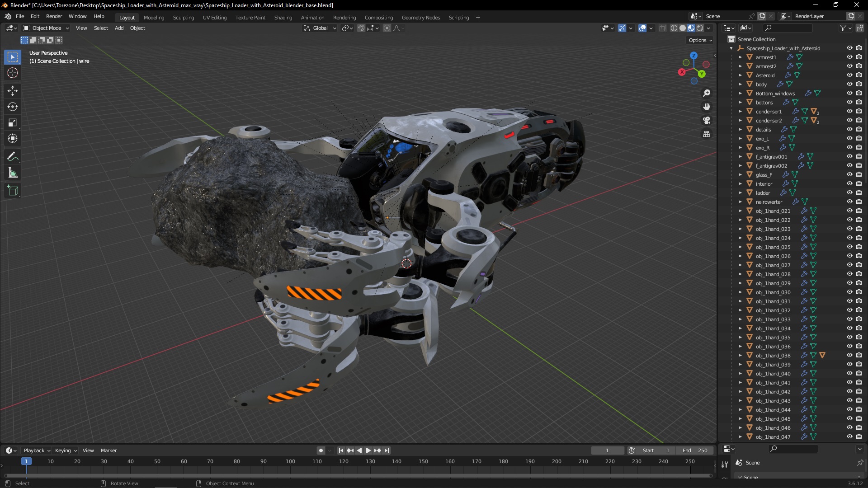This screenshot has width=868, height=488.
Task: Activate the Move tool
Action: pos(13,91)
